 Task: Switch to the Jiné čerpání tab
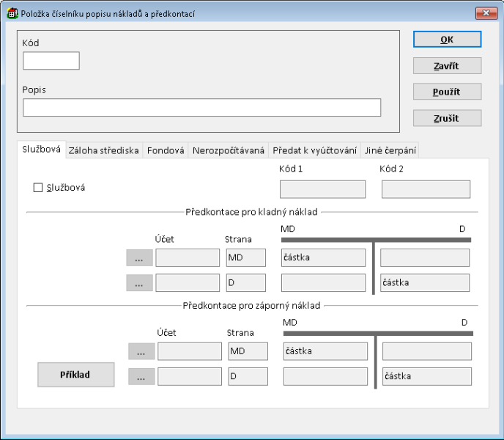coord(390,150)
